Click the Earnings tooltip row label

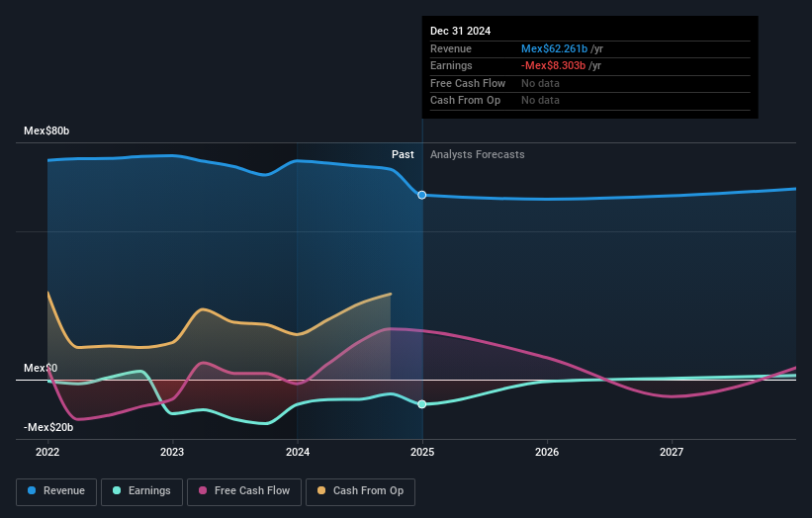[451, 65]
